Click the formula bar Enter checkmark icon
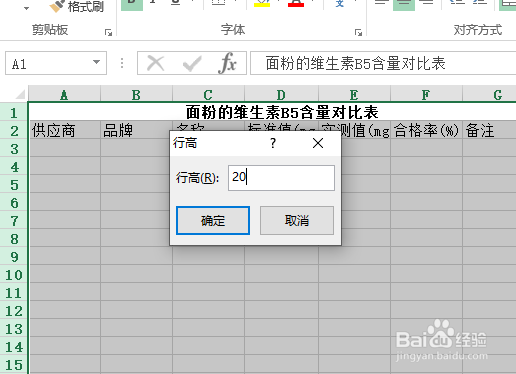The width and height of the screenshot is (516, 374). point(192,63)
